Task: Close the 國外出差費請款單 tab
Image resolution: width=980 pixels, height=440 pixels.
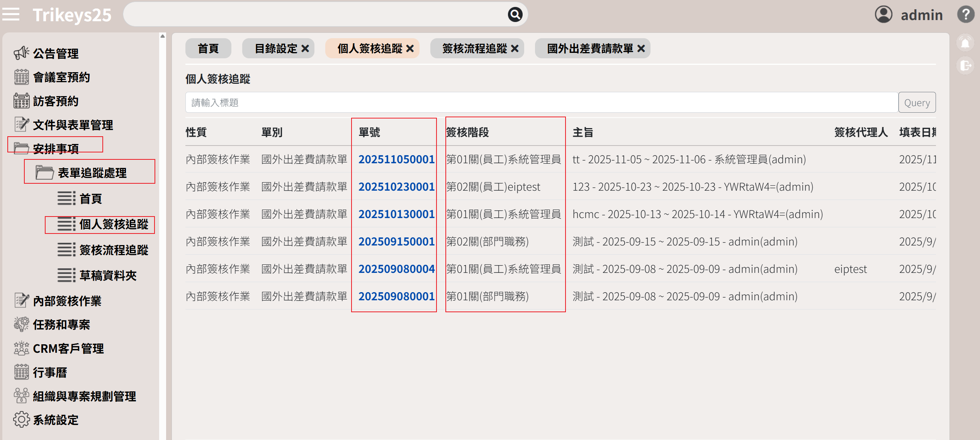Action: pyautogui.click(x=641, y=49)
